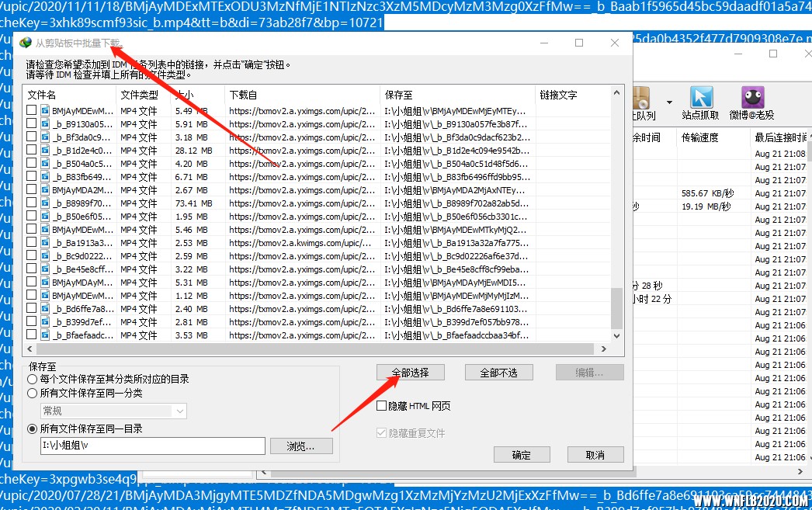
Task: Click the 浏览... browse button
Action: point(301,446)
